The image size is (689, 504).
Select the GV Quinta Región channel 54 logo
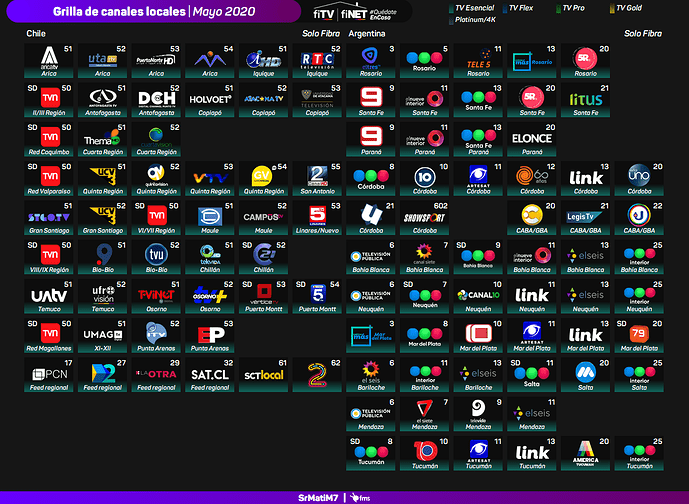coord(263,177)
